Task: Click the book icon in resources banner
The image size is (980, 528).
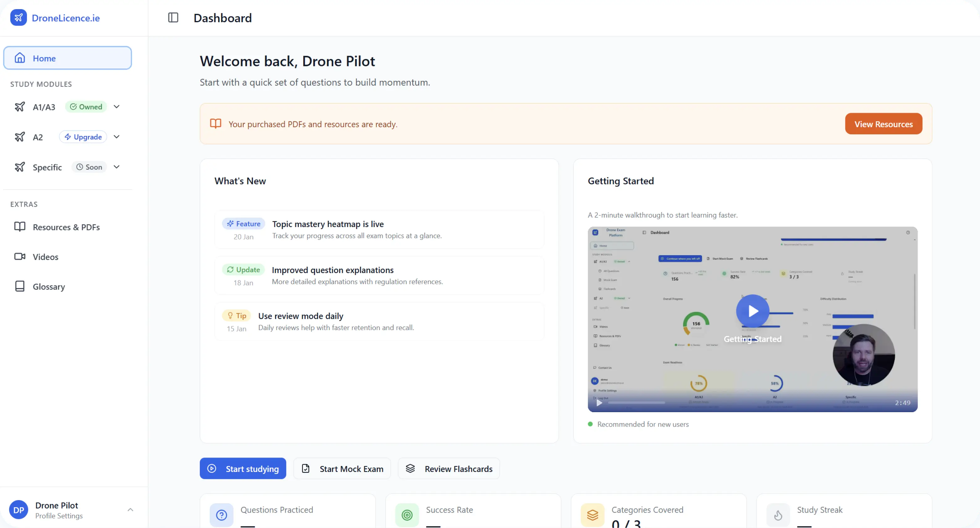Action: (216, 124)
